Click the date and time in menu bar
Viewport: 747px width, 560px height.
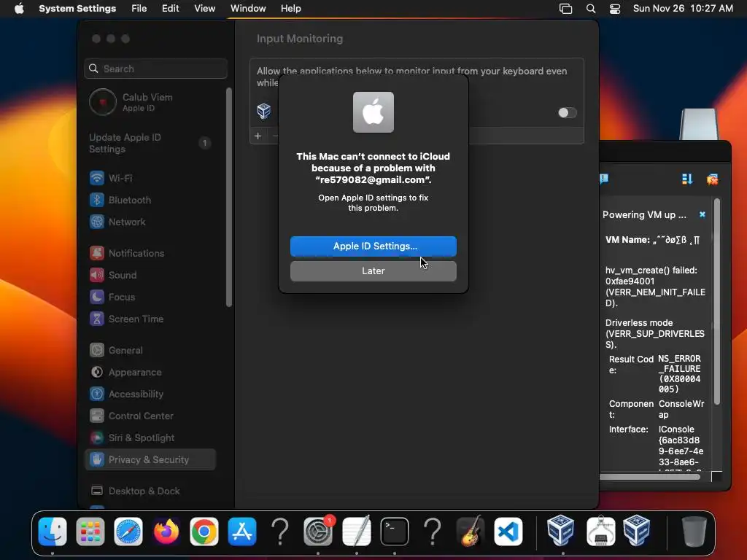(x=683, y=9)
